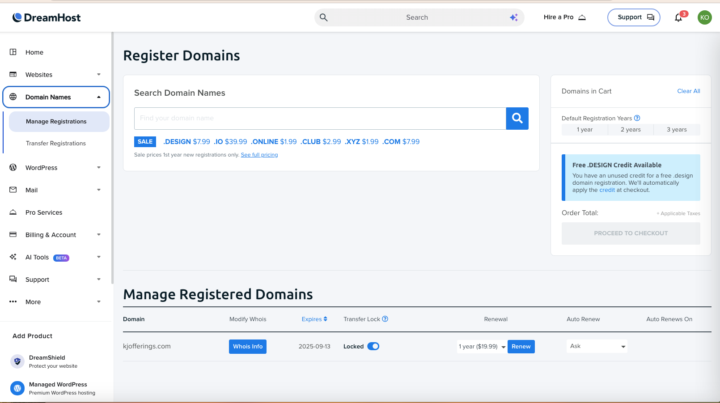Click Hire a Pro in header
Viewport: 720px width, 403px height.
click(x=565, y=17)
